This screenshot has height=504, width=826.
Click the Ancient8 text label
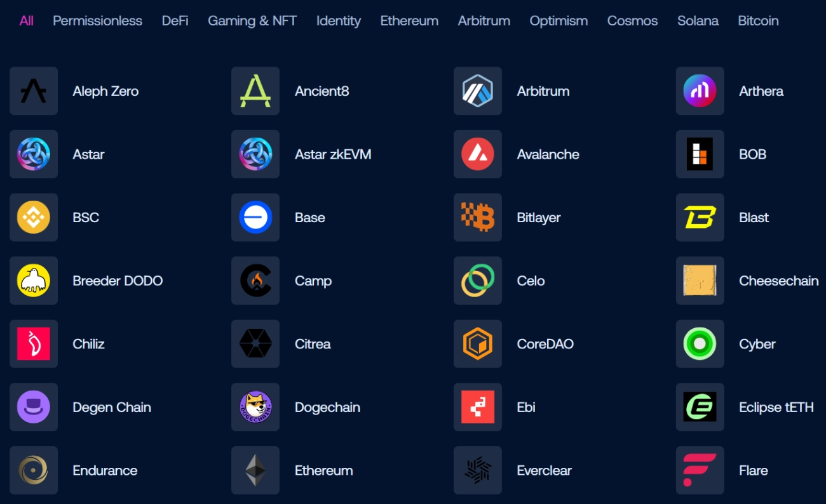(x=322, y=91)
